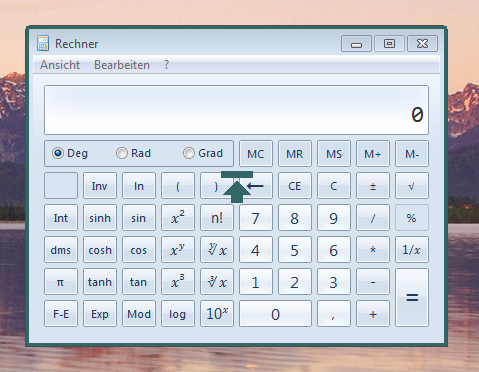Click the MS memory store button
This screenshot has width=479, height=372.
click(x=334, y=154)
